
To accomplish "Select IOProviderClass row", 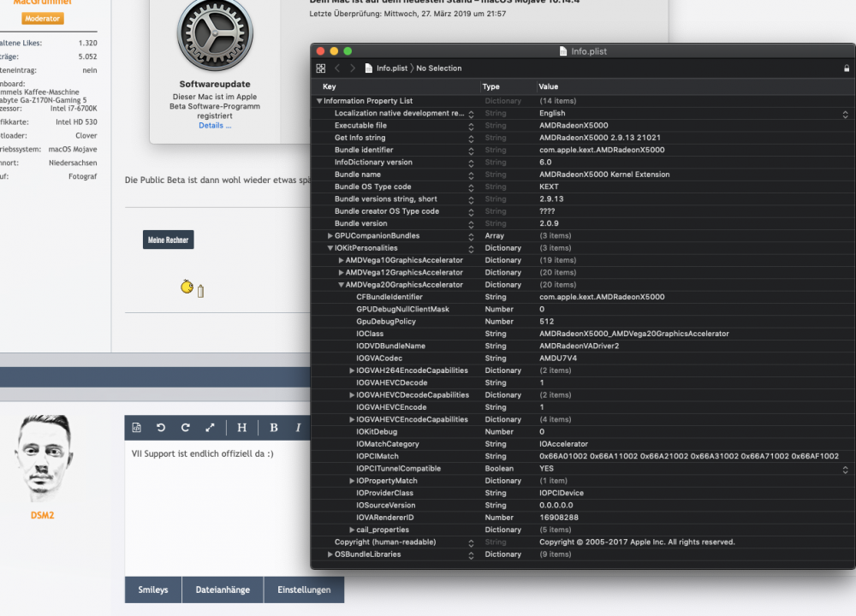I will (x=583, y=493).
